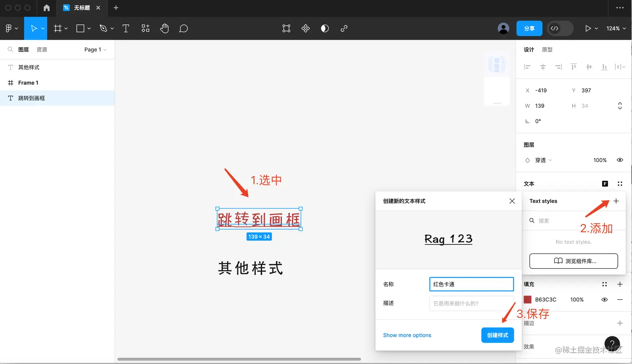Open text section style options dots
This screenshot has height=364, width=632.
(x=620, y=184)
